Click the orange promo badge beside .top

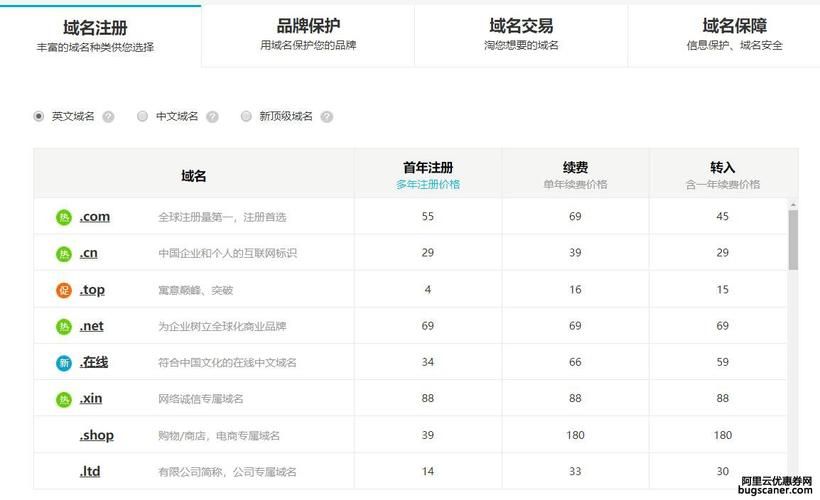pos(64,290)
